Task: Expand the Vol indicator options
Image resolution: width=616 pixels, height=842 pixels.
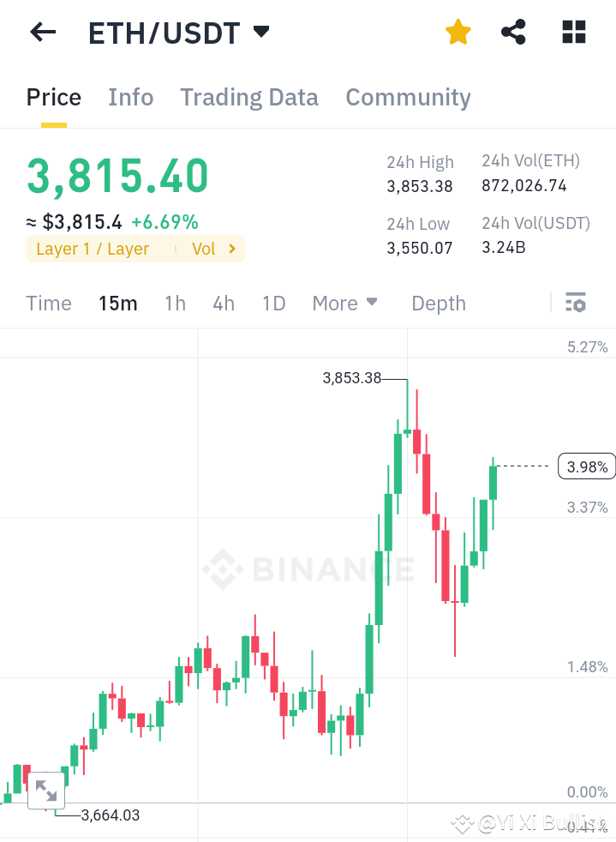Action: coord(215,249)
